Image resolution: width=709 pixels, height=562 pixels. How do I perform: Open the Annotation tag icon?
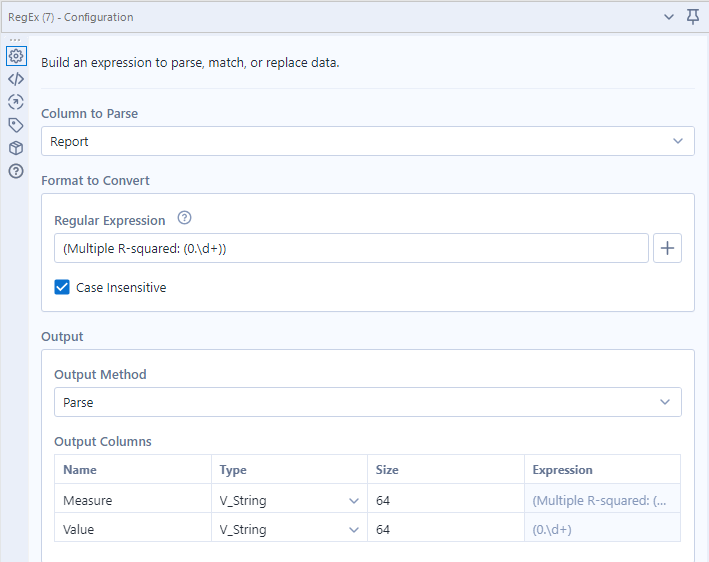click(x=15, y=125)
